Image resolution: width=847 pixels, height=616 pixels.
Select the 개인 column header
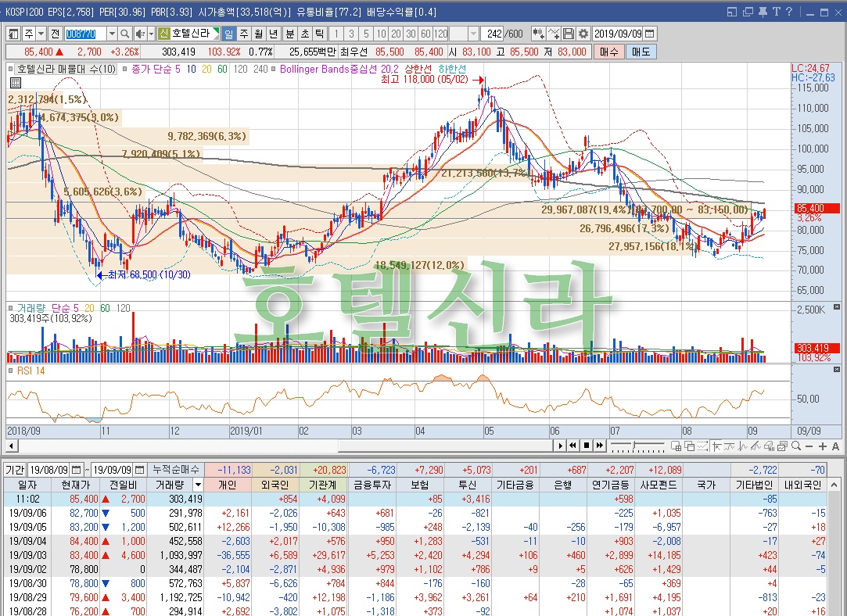click(x=228, y=485)
